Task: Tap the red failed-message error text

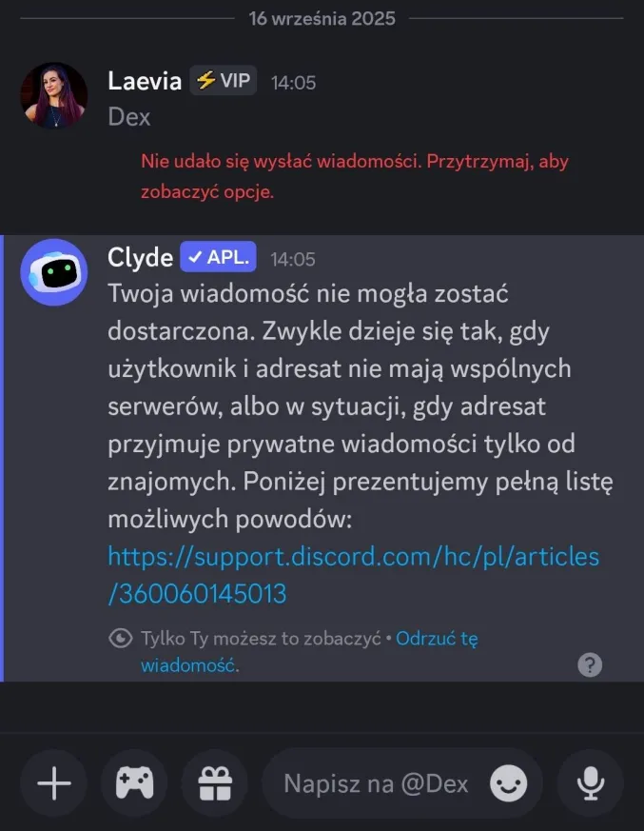Action: [x=354, y=176]
